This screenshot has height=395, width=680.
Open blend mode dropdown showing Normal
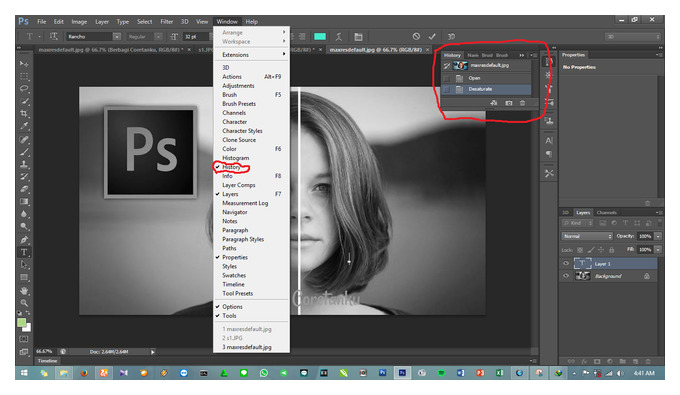587,236
